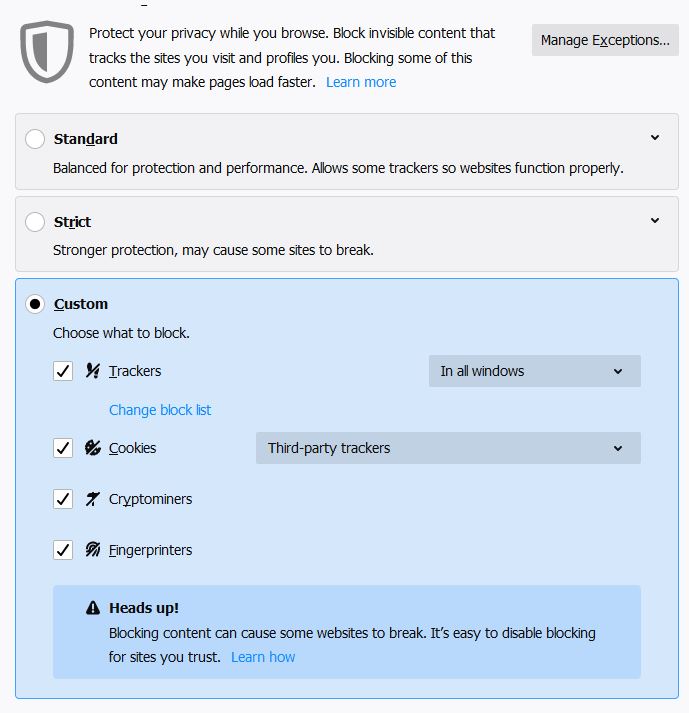Select the Standard protection radio button
This screenshot has height=713, width=689.
pos(35,139)
